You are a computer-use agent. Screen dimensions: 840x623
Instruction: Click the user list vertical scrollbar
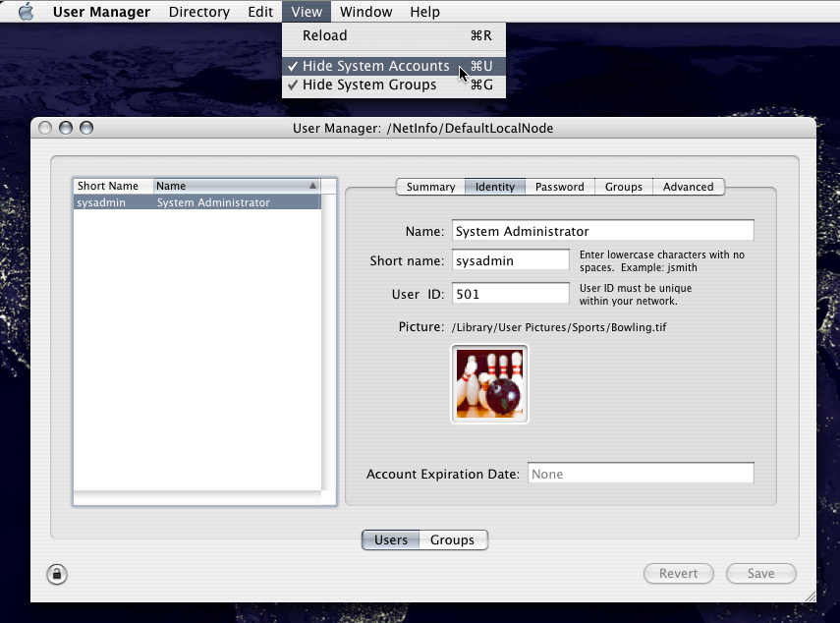coord(328,343)
